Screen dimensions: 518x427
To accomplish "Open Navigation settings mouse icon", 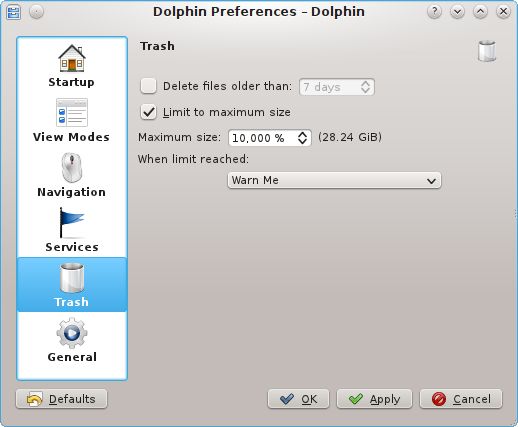I will coord(72,168).
